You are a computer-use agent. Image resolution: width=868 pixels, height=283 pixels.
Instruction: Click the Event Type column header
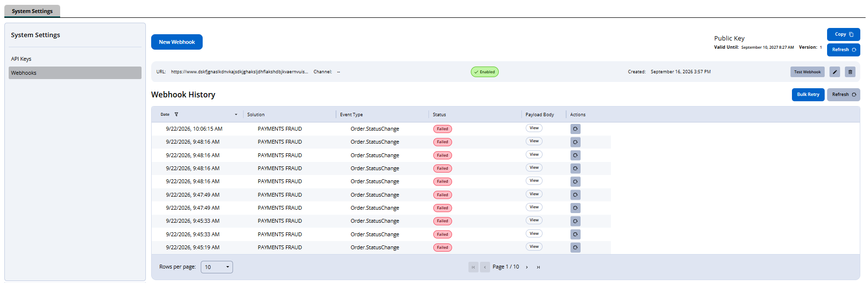tap(351, 115)
